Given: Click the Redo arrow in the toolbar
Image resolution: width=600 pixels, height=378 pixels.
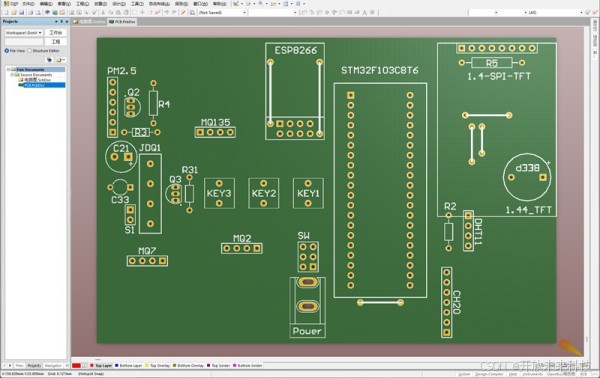Looking at the screenshot, I should [174, 13].
